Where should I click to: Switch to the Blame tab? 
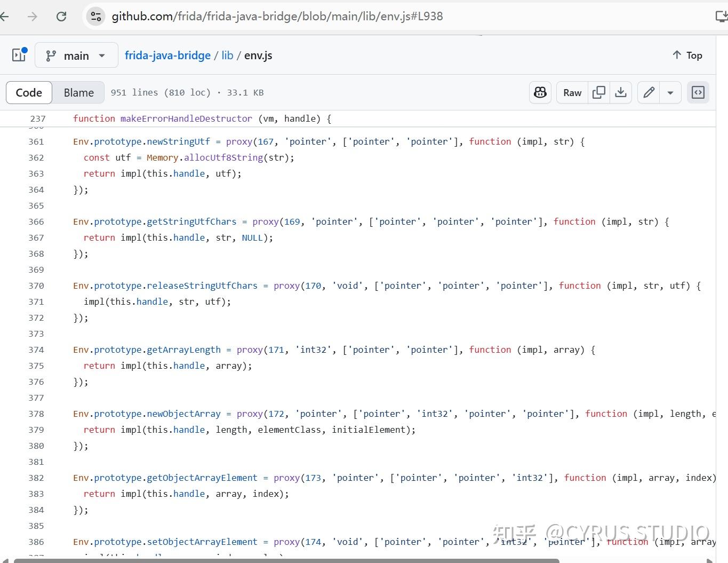(78, 92)
